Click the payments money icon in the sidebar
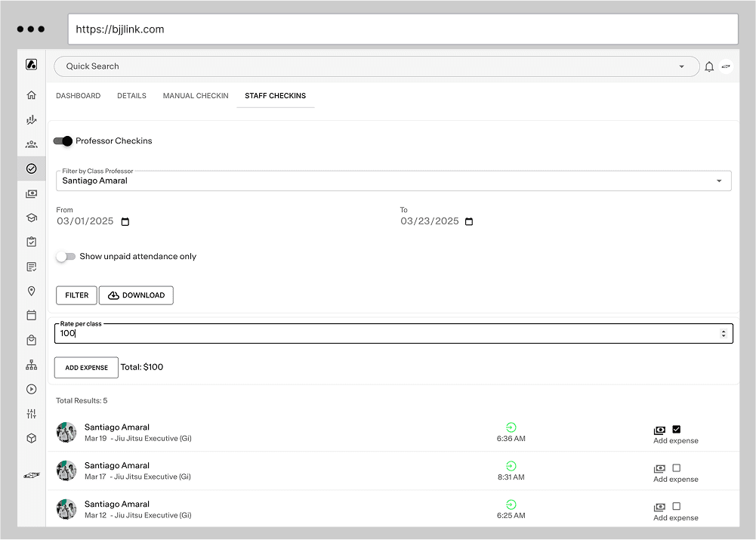The height and width of the screenshot is (540, 756). coord(31,193)
